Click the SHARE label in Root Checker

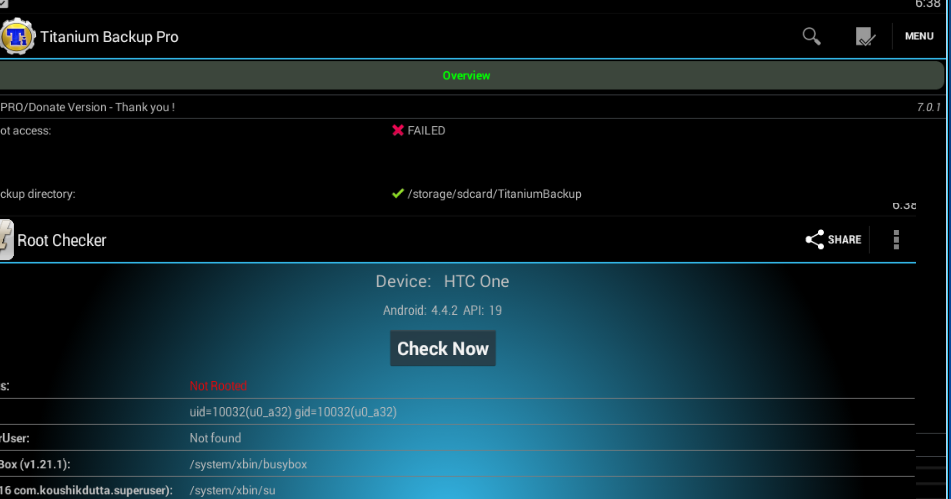[844, 239]
